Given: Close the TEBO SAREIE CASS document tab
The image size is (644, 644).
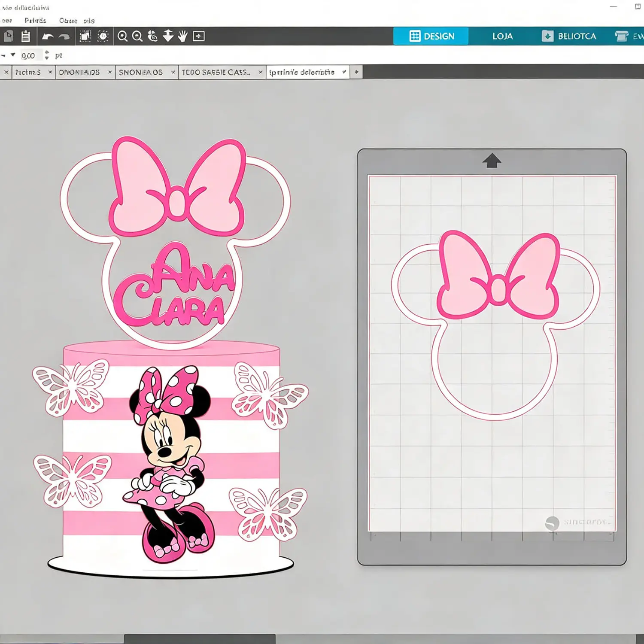Looking at the screenshot, I should pos(260,72).
